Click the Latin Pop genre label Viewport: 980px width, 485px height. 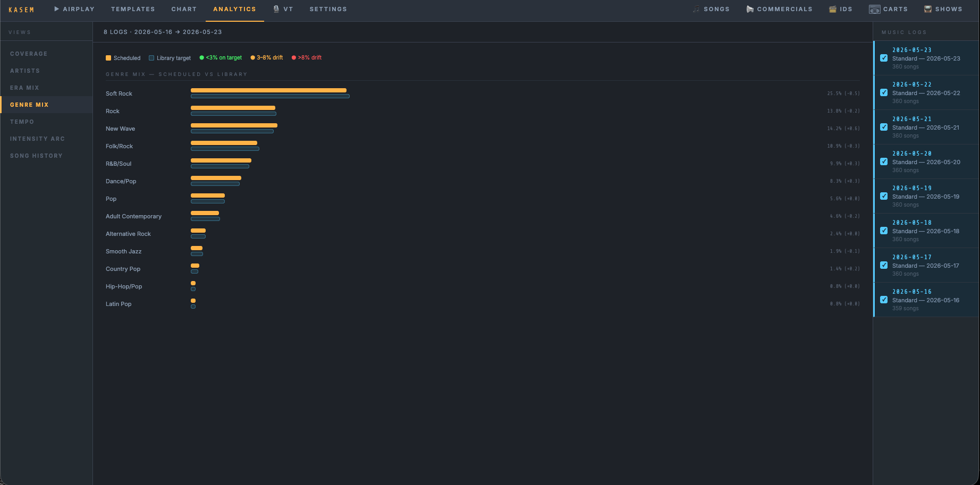119,304
